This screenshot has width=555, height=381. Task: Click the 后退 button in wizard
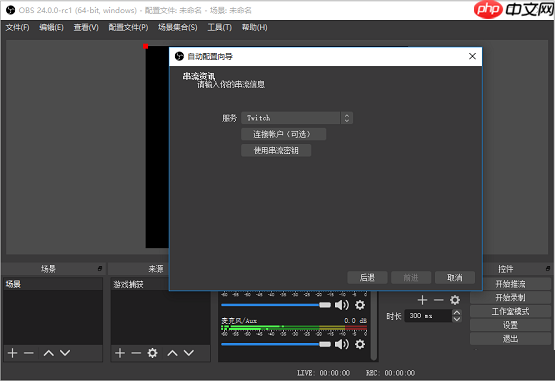click(367, 278)
